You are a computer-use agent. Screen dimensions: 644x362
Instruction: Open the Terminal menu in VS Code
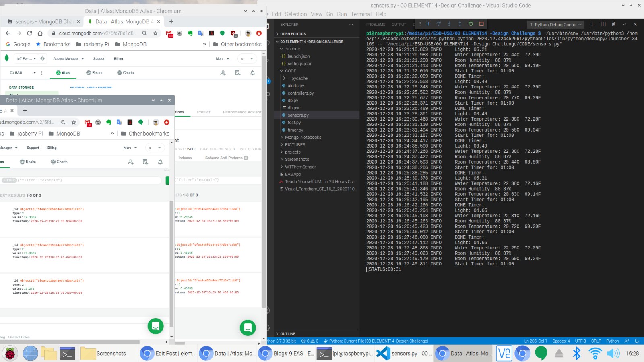pyautogui.click(x=361, y=14)
